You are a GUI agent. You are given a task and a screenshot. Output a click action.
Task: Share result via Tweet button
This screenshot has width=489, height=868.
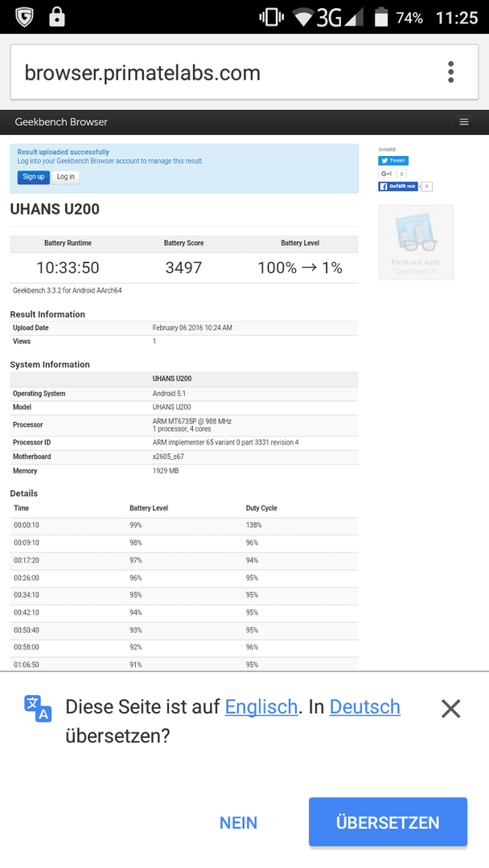point(393,161)
